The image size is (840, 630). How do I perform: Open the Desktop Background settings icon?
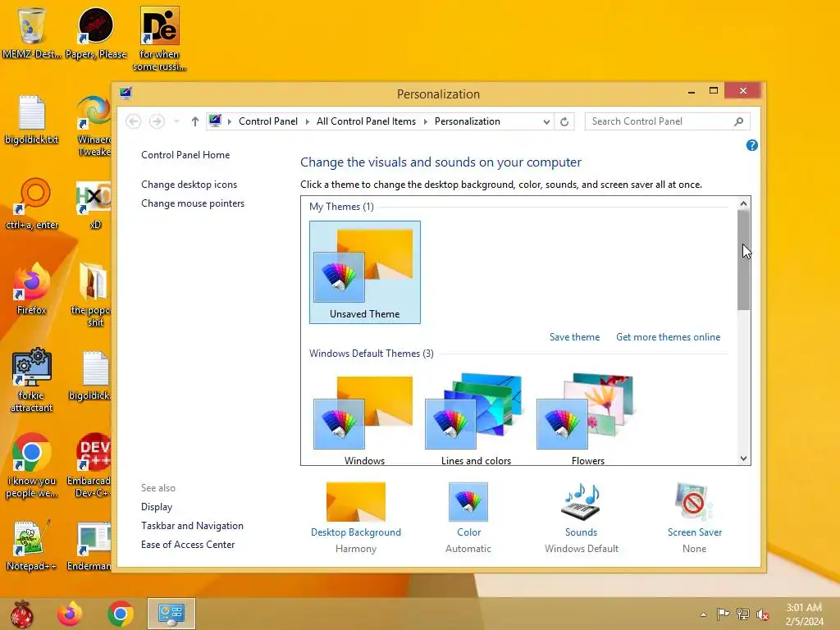[x=356, y=502]
